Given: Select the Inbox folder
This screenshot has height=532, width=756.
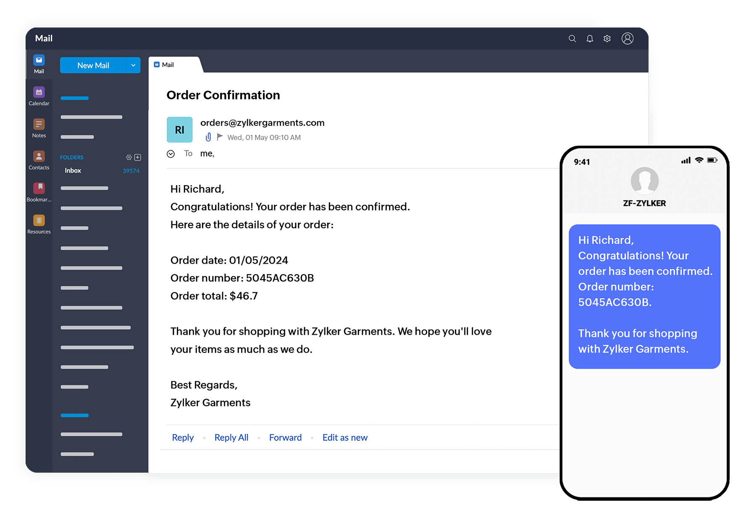Looking at the screenshot, I should click(73, 170).
